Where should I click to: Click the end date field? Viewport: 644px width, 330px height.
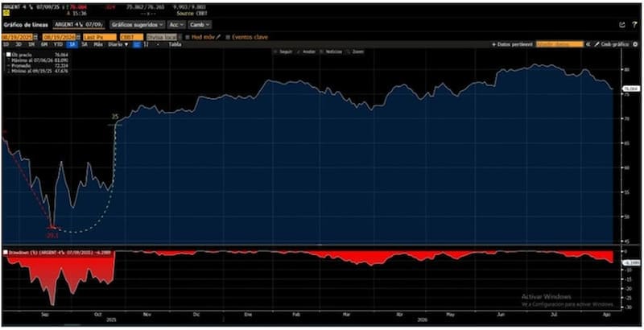(x=59, y=37)
